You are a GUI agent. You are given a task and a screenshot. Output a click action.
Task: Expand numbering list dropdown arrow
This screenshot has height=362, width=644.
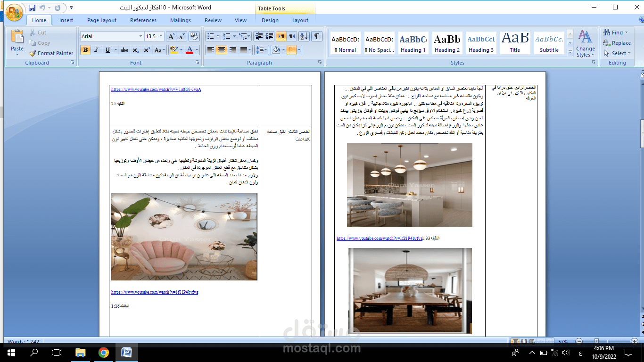coord(234,36)
